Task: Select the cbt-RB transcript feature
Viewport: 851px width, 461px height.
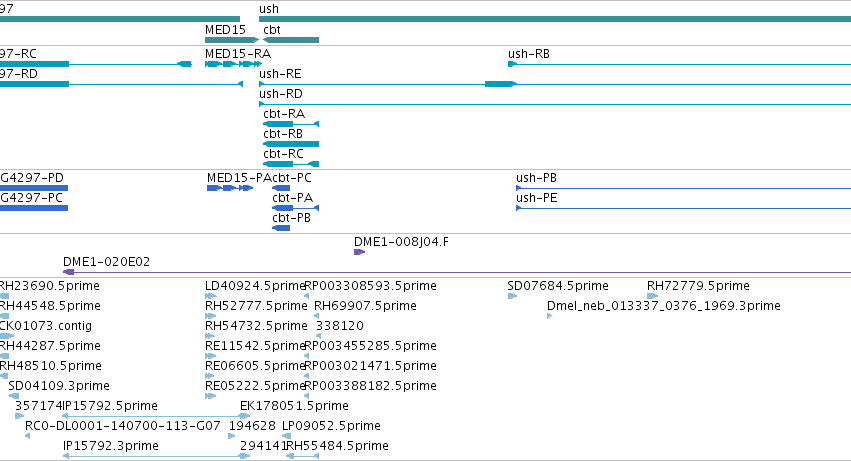Action: (291, 144)
